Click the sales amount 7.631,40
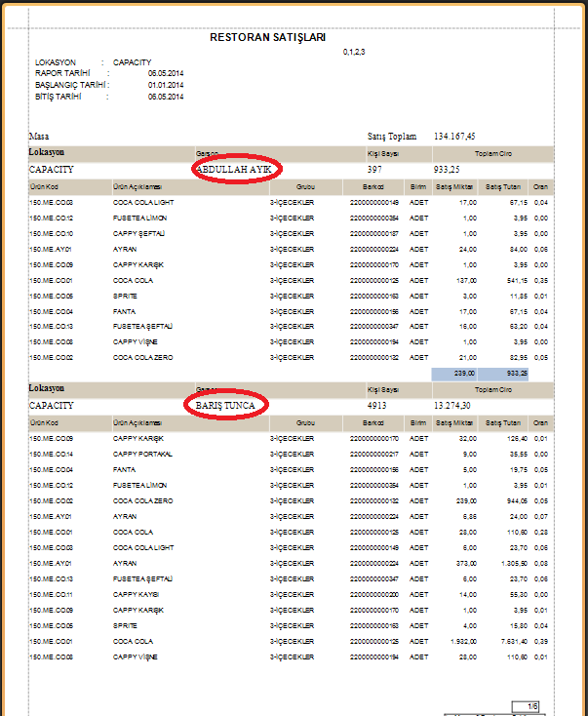 click(515, 642)
